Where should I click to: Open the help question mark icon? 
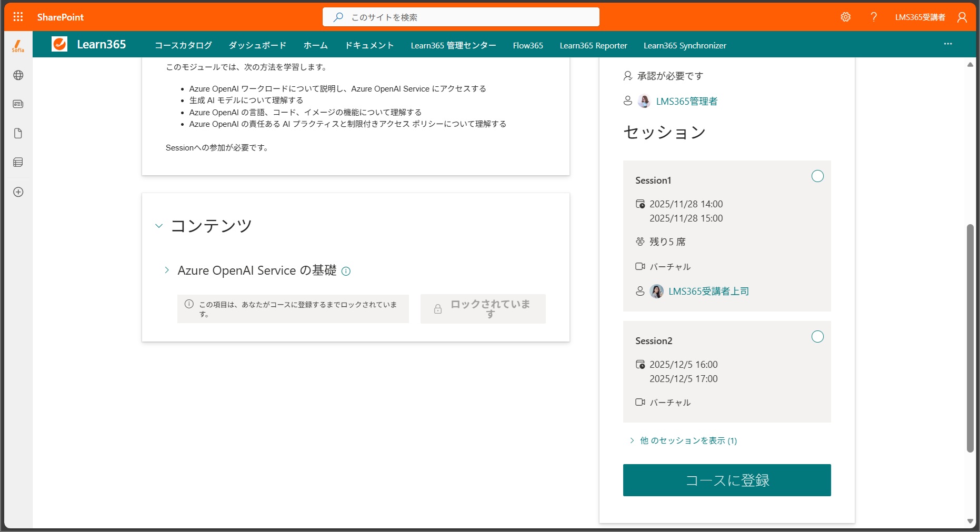[874, 17]
